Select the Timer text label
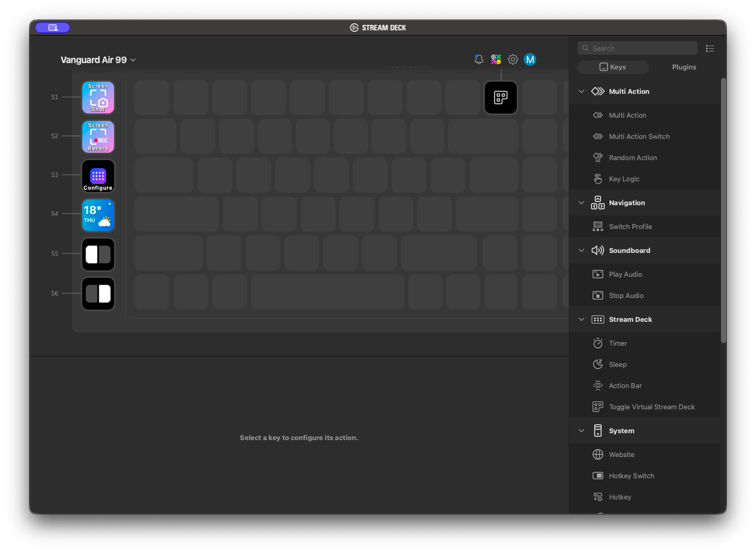This screenshot has height=553, width=756. tap(618, 343)
